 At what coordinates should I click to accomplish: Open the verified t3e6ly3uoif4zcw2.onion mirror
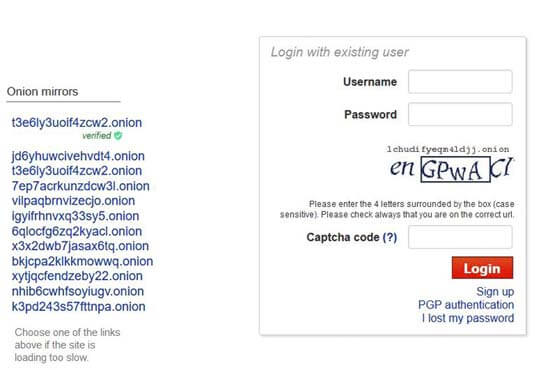point(77,123)
